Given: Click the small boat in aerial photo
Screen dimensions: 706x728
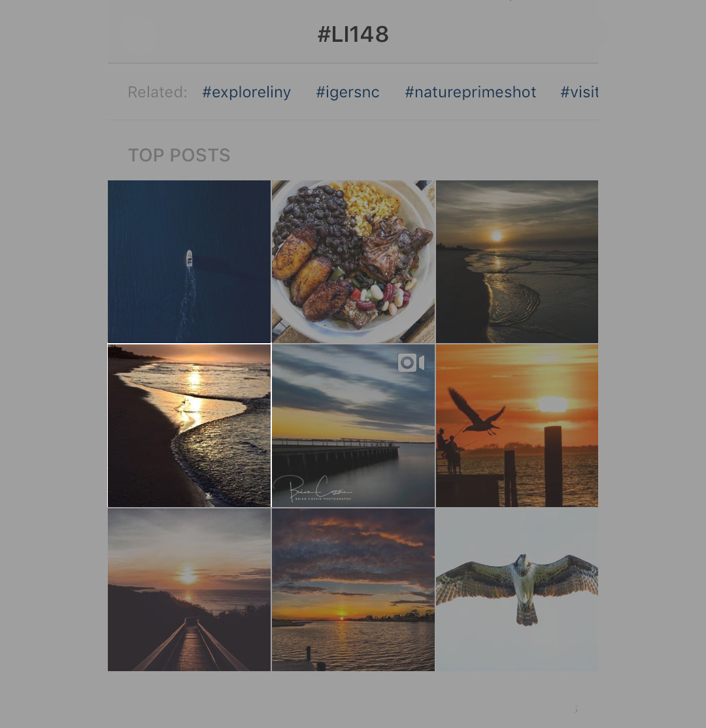Looking at the screenshot, I should 189,258.
